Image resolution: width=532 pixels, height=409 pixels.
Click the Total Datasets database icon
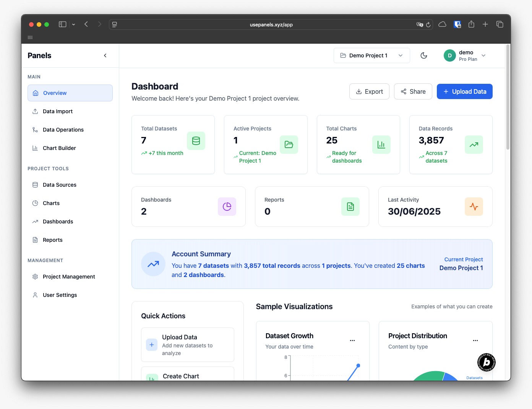point(196,141)
